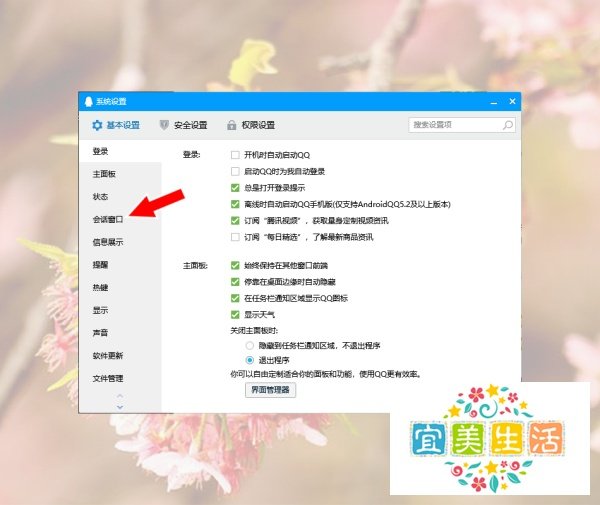This screenshot has width=600, height=505.
Task: Minimize the 系统设置 window
Action: click(x=494, y=102)
